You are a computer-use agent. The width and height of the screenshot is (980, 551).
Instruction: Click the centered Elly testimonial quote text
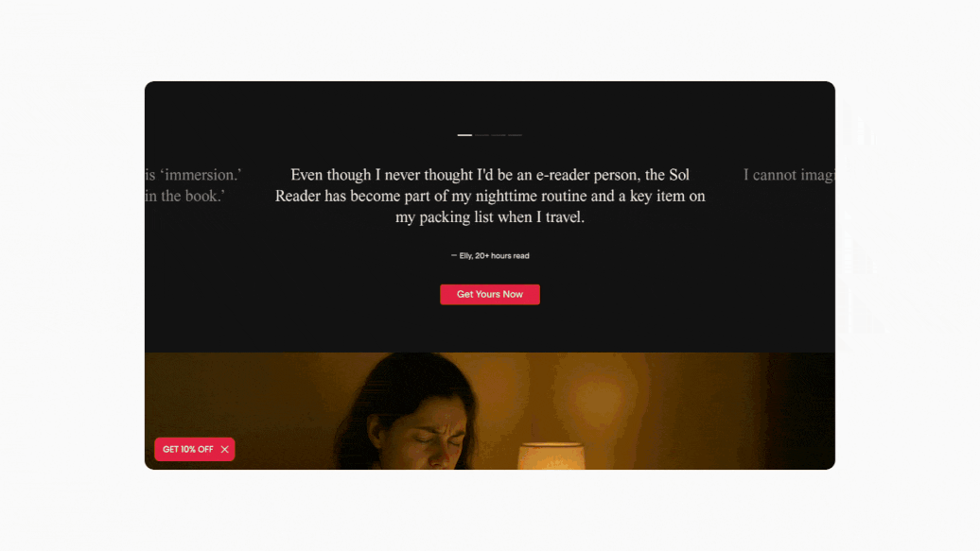tap(490, 196)
